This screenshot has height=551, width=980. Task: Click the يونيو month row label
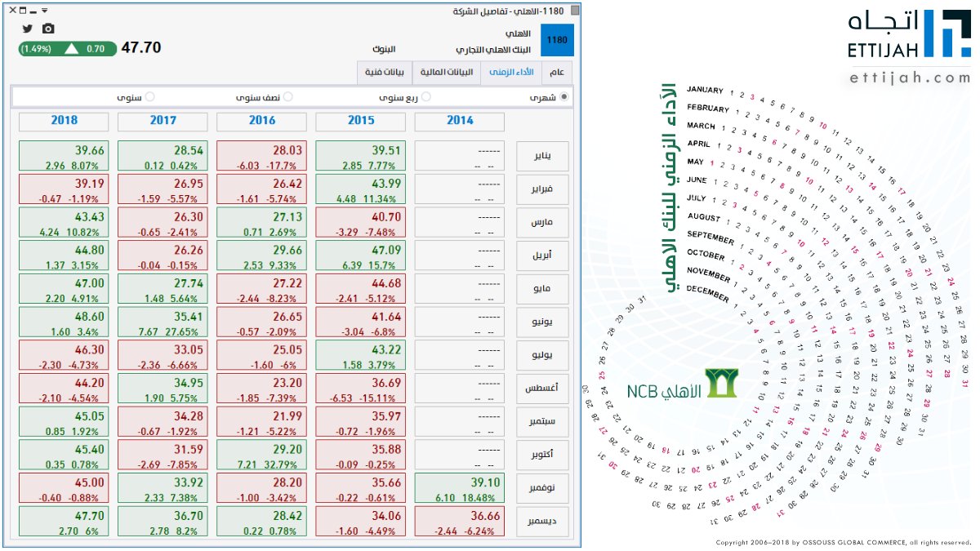click(x=544, y=322)
